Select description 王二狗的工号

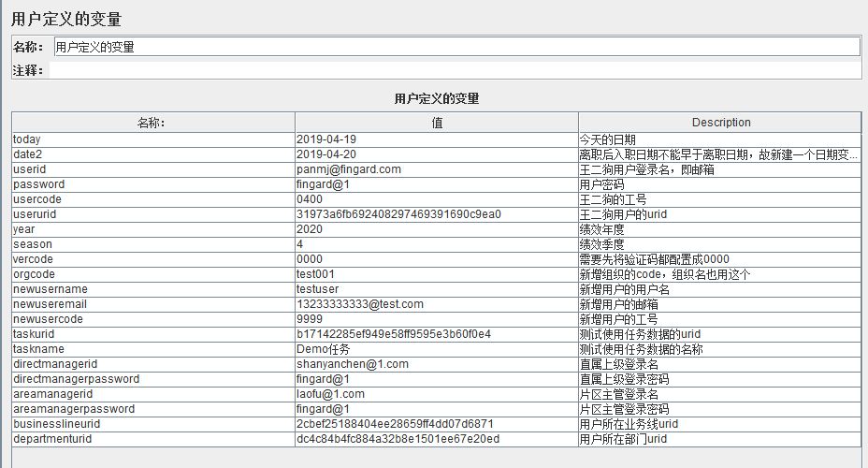point(720,199)
